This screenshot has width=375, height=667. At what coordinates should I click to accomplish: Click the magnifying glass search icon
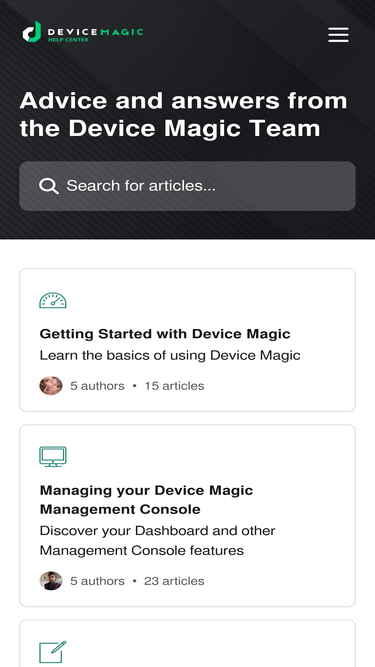(48, 186)
